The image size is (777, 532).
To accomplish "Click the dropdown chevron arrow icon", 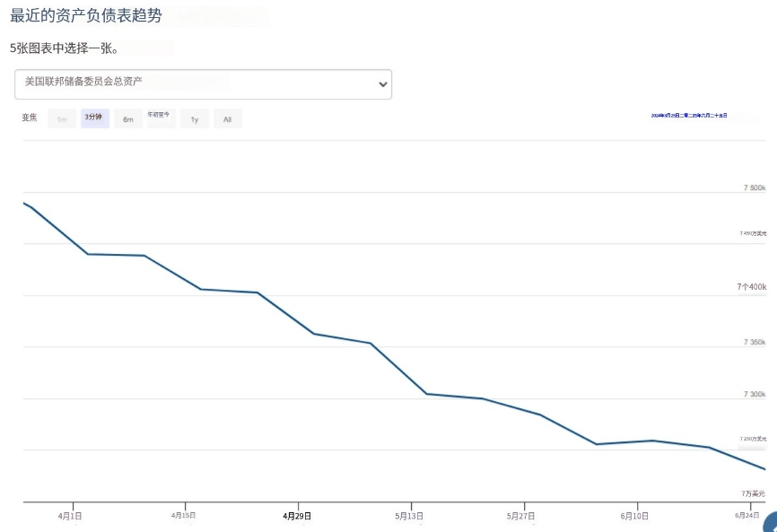I will click(x=383, y=84).
